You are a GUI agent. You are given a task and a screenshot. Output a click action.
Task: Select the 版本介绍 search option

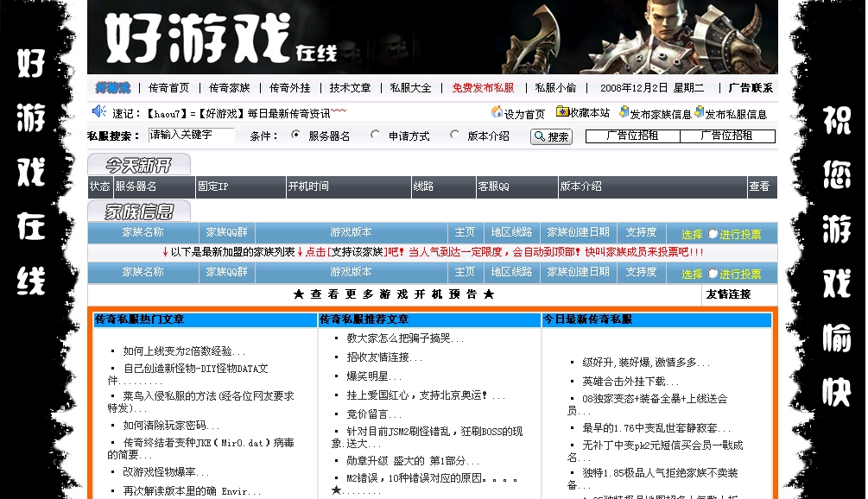(x=453, y=136)
